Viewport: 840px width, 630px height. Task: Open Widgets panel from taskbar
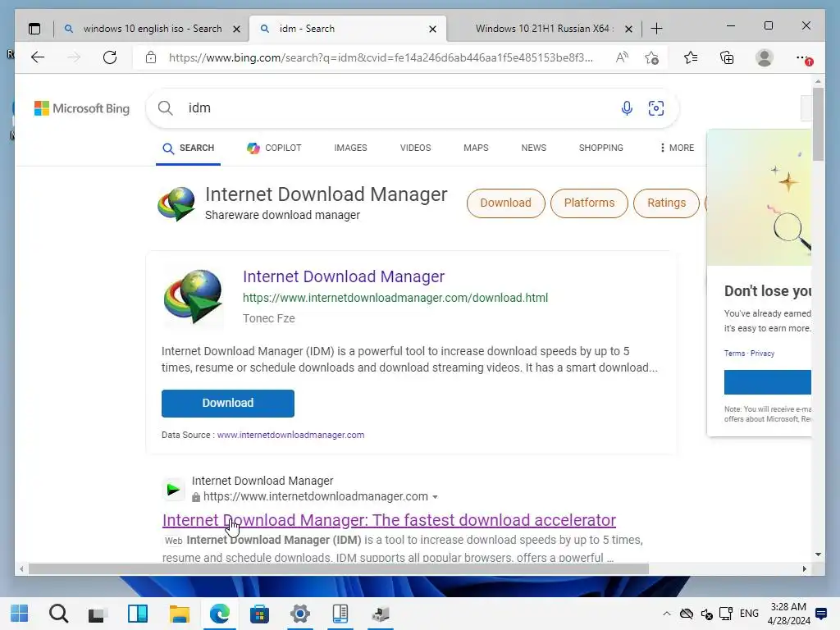(x=138, y=614)
